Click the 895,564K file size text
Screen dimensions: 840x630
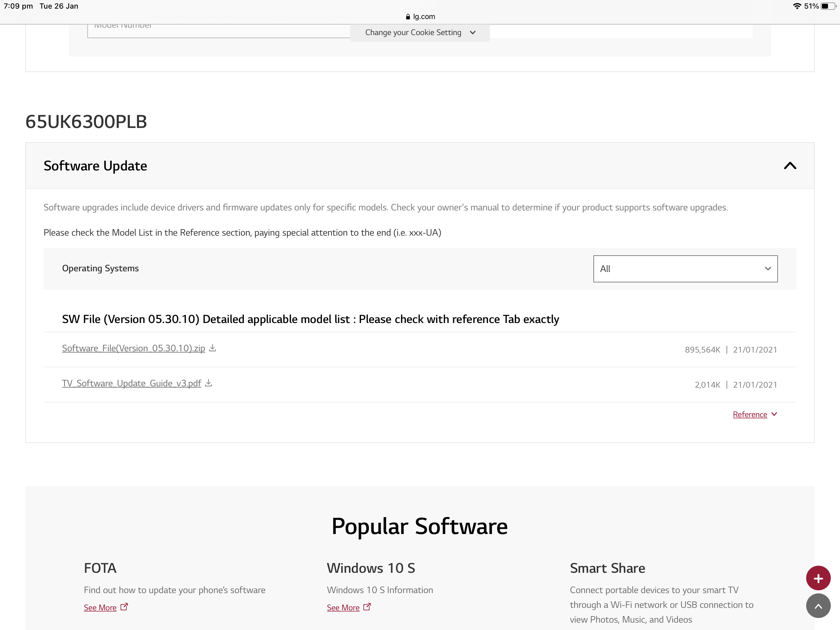702,349
